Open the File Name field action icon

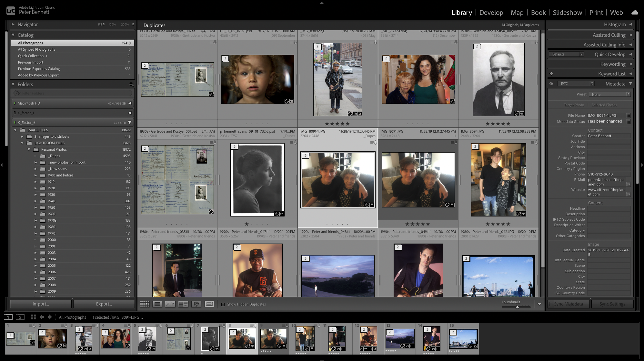pyautogui.click(x=628, y=115)
